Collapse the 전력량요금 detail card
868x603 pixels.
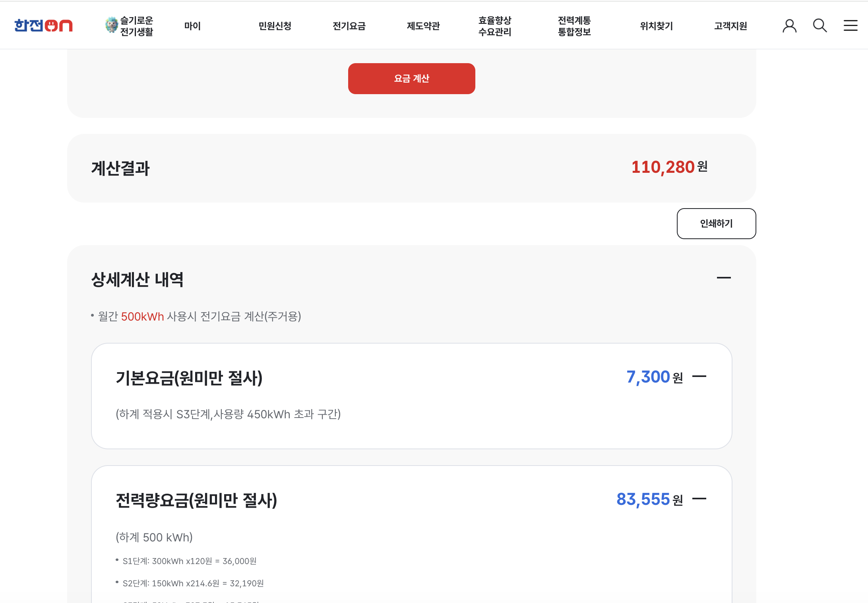pos(699,499)
